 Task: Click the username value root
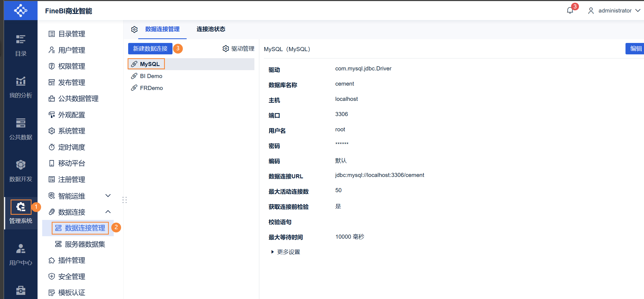pos(340,129)
